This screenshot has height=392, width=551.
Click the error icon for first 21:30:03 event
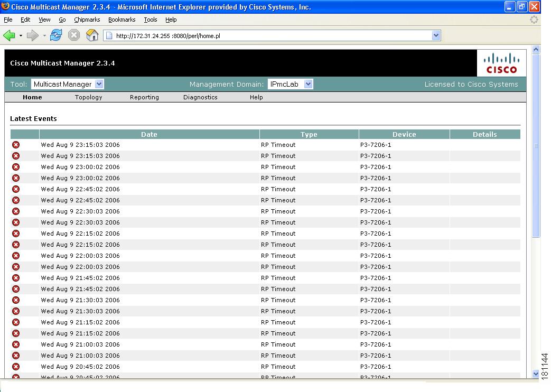[x=16, y=300]
